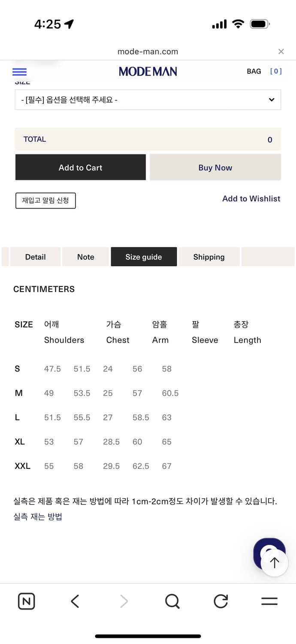
Task: Tap the forward navigation chevron
Action: [124, 601]
